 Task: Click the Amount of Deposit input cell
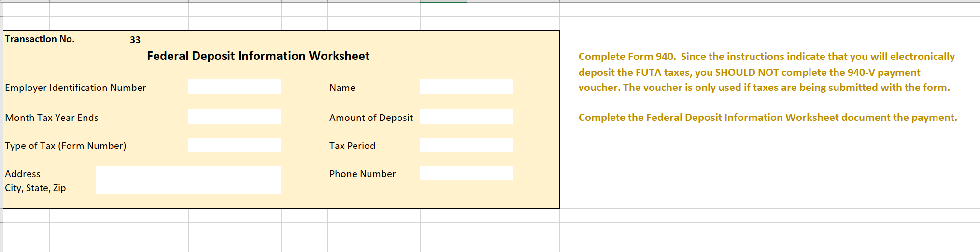point(467,117)
